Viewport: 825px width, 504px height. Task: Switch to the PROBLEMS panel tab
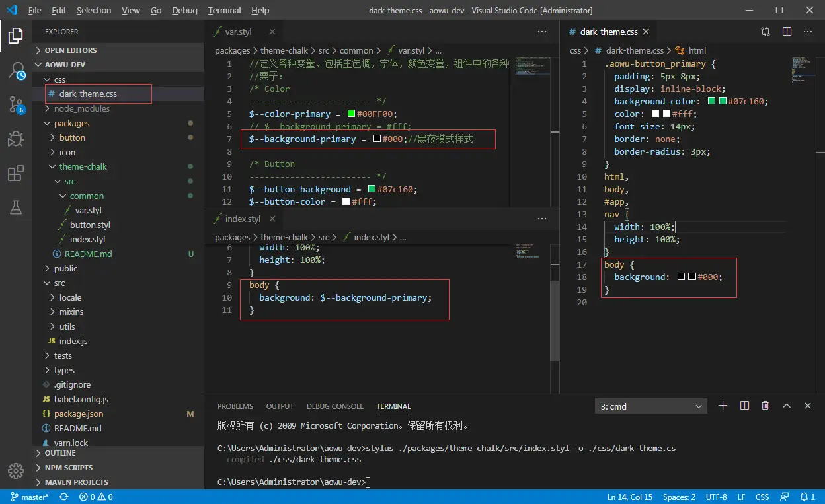(235, 406)
